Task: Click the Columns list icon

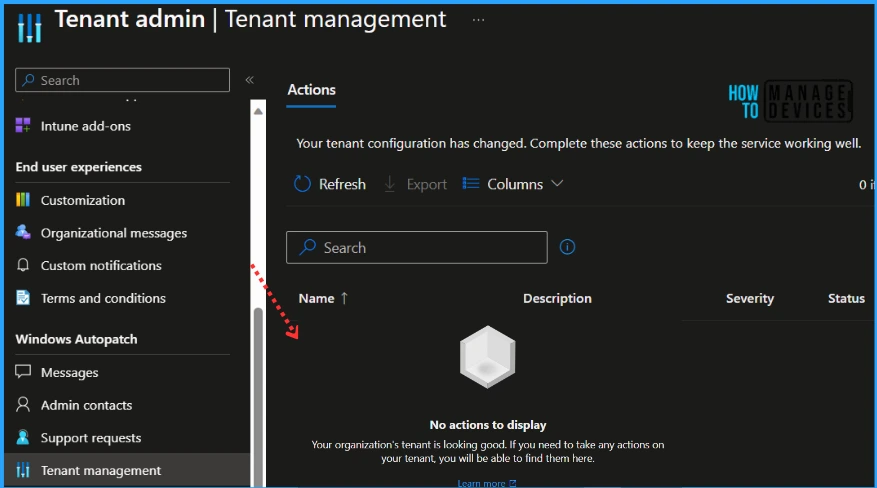Action: pyautogui.click(x=471, y=183)
